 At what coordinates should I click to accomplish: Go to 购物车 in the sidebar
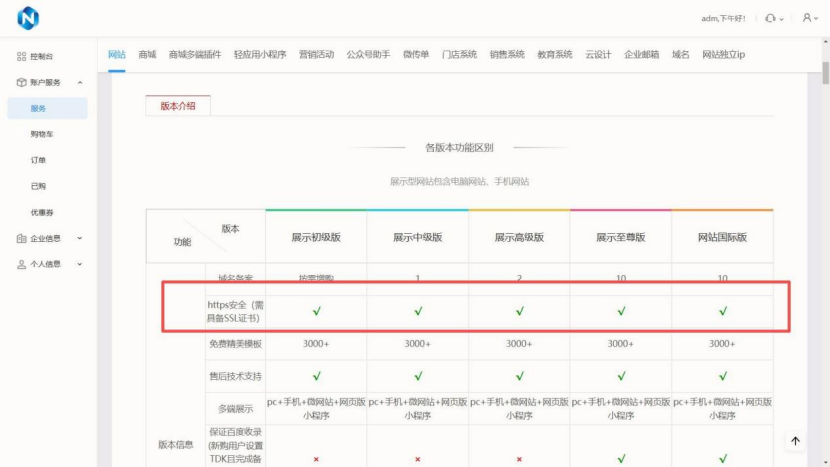pos(42,134)
